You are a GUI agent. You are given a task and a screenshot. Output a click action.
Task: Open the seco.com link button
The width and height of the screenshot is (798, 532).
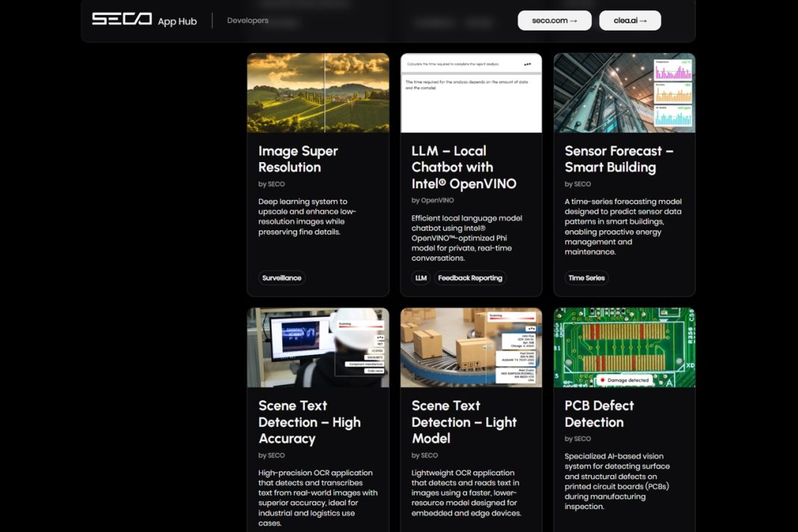[554, 20]
